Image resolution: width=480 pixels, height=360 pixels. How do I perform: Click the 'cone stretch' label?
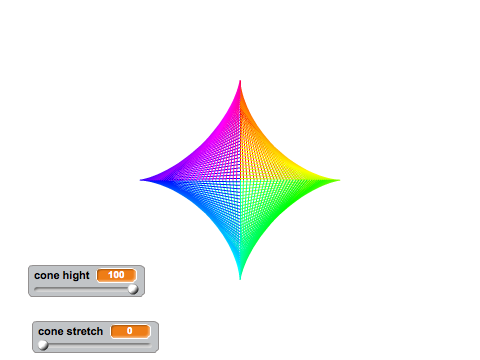pyautogui.click(x=70, y=332)
